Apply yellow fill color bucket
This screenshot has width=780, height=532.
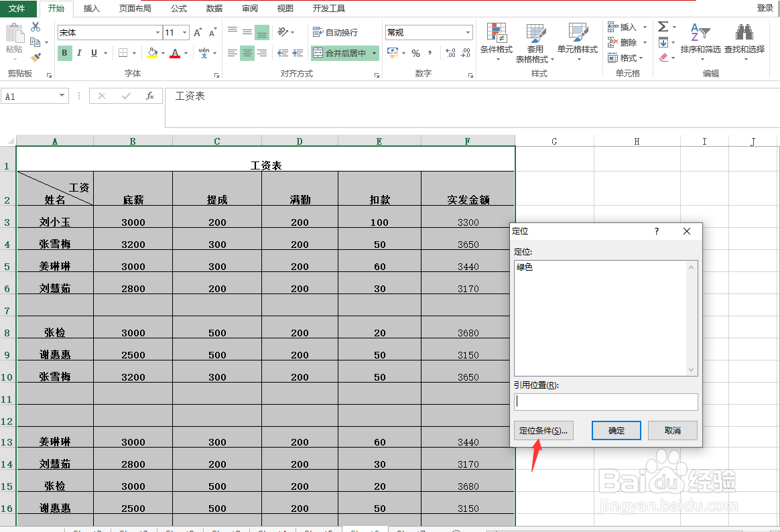pyautogui.click(x=152, y=53)
